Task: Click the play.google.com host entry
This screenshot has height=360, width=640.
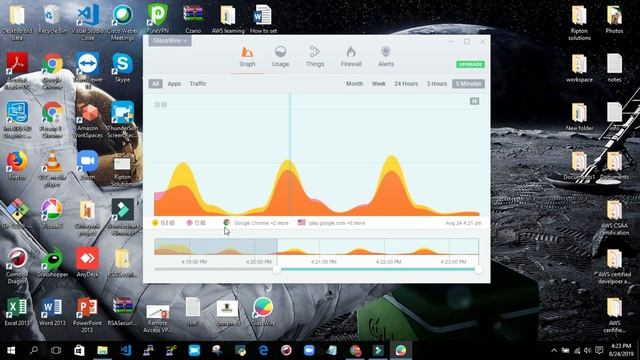Action: [x=331, y=223]
